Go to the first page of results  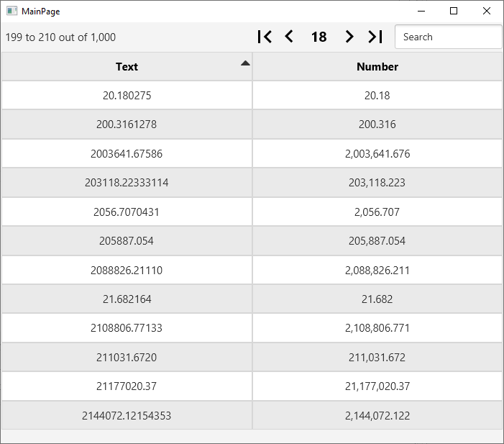[x=265, y=37]
